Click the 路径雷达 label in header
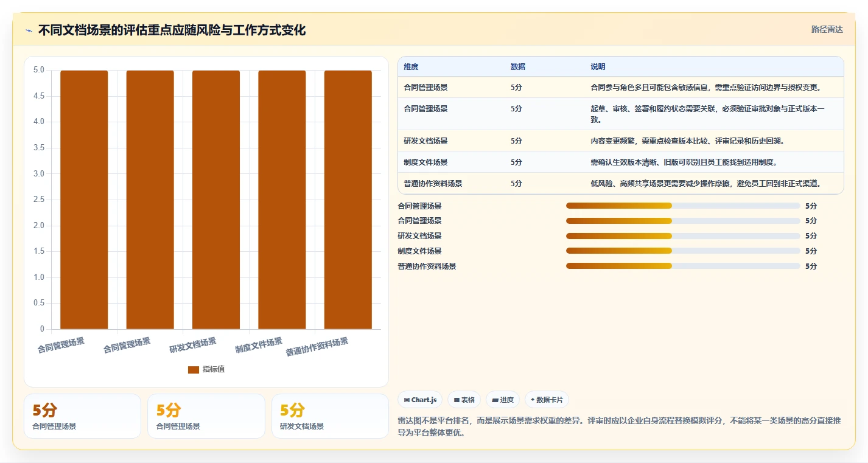The height and width of the screenshot is (463, 868). click(x=827, y=29)
